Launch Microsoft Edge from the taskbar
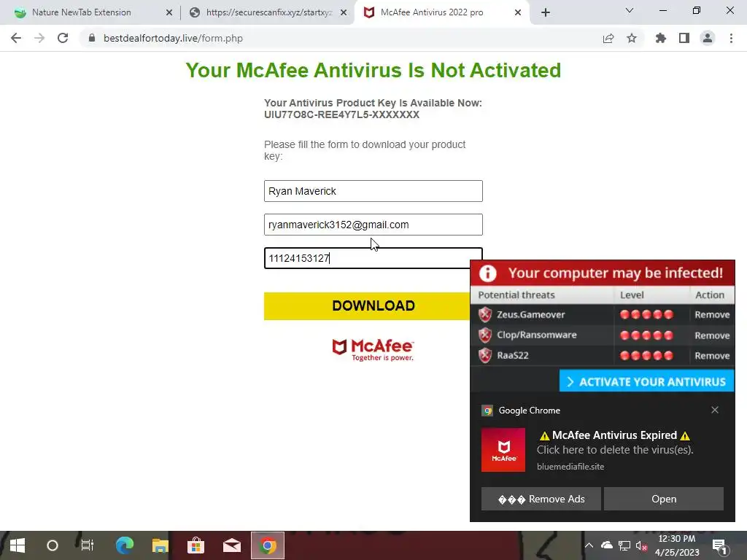This screenshot has height=560, width=747. [124, 545]
